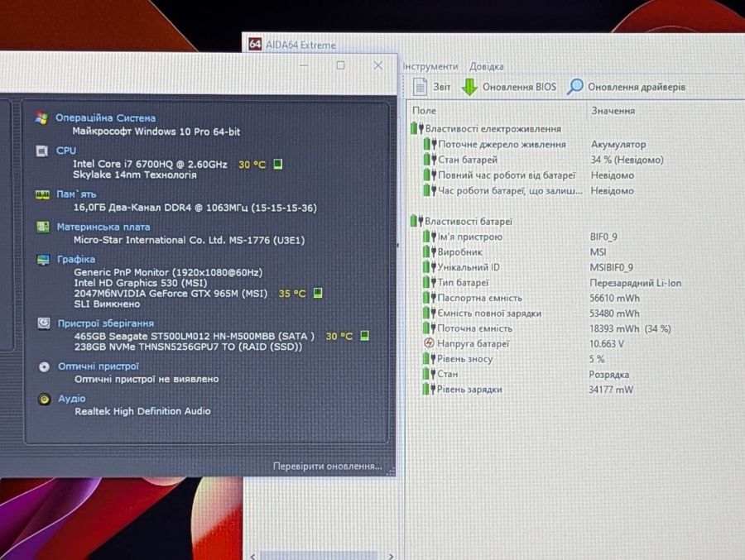The height and width of the screenshot is (560, 745).
Task: Click the Windows flag operating system icon
Action: click(x=41, y=118)
